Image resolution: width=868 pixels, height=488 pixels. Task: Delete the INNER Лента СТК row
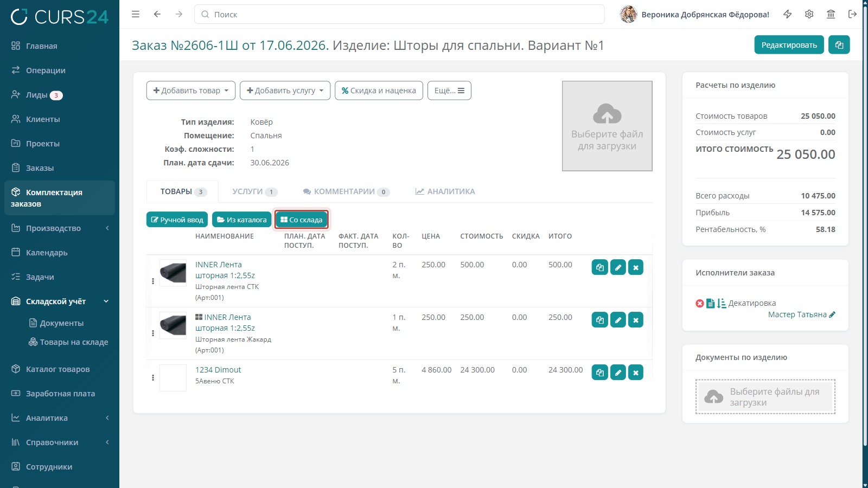tap(636, 267)
